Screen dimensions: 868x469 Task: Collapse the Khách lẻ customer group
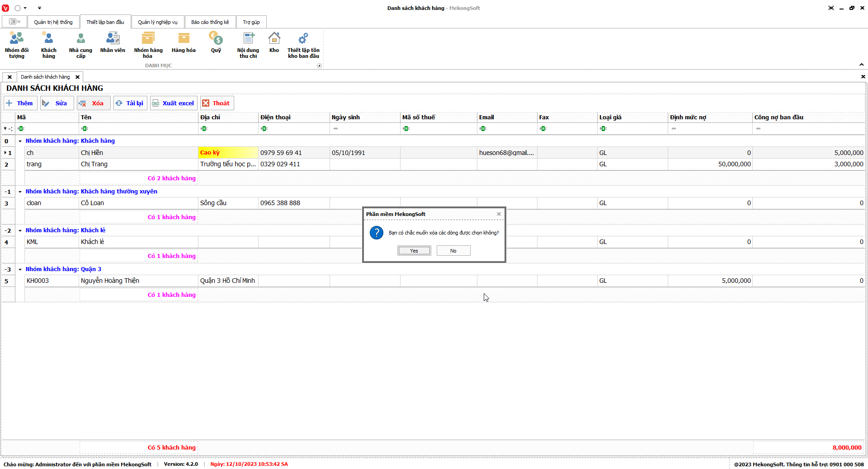pyautogui.click(x=20, y=231)
